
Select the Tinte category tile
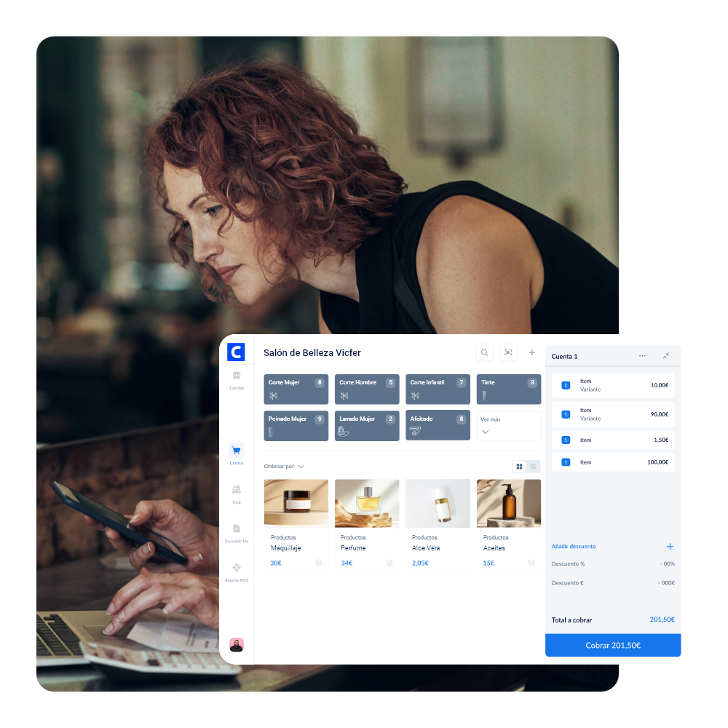[508, 389]
